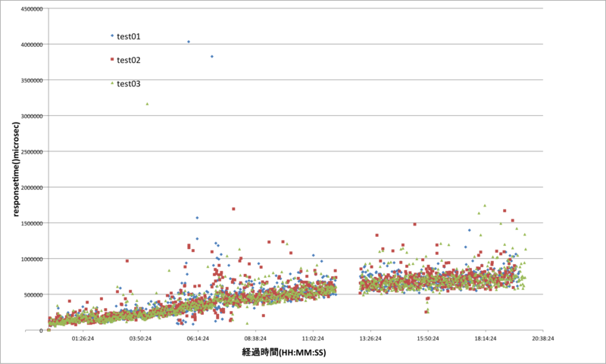Select the test03 legend entry

125,83
